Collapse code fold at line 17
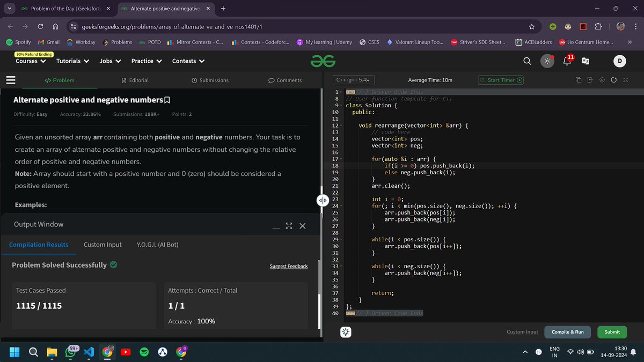 pyautogui.click(x=342, y=159)
